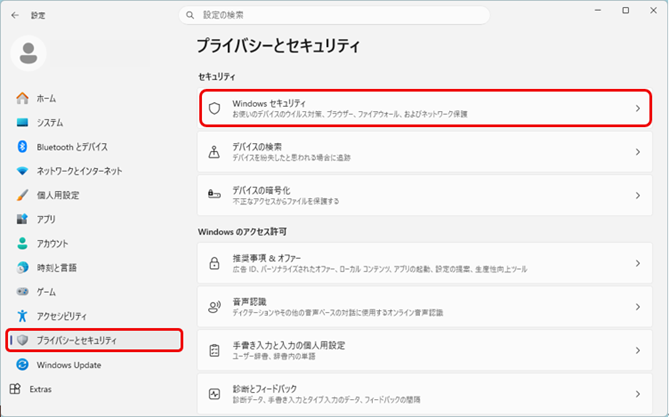Click the 診断とフィードバック chart icon

[x=213, y=393]
